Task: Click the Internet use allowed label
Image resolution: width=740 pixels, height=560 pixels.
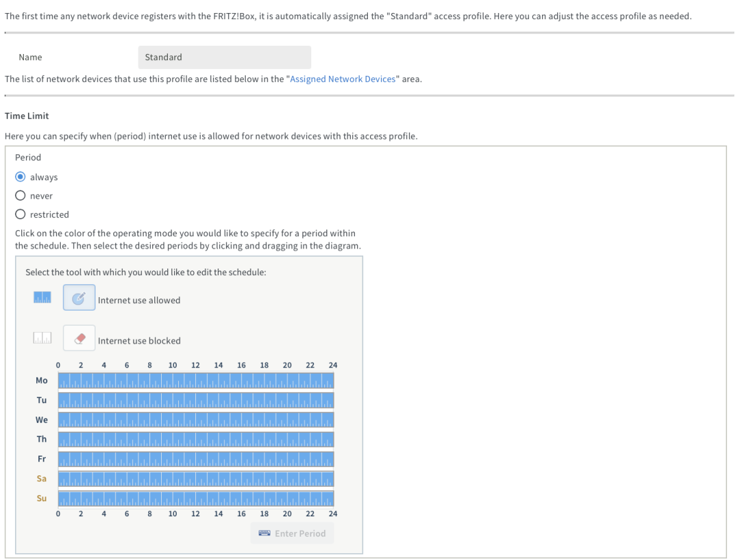Action: pos(139,300)
